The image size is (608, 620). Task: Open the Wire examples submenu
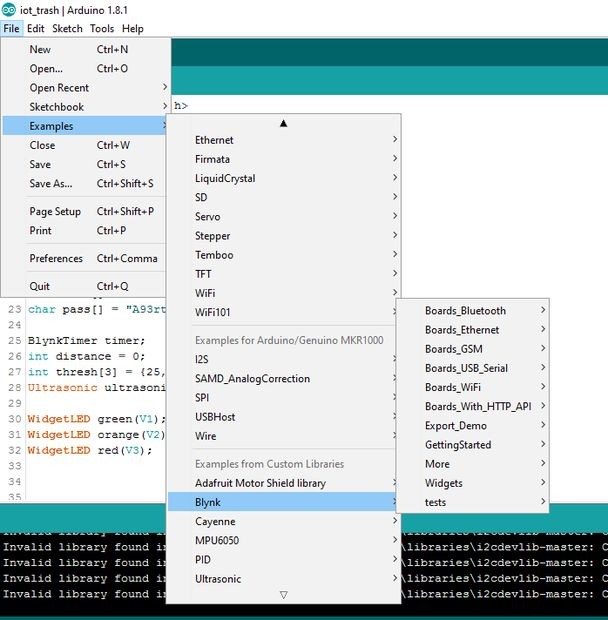(282, 436)
